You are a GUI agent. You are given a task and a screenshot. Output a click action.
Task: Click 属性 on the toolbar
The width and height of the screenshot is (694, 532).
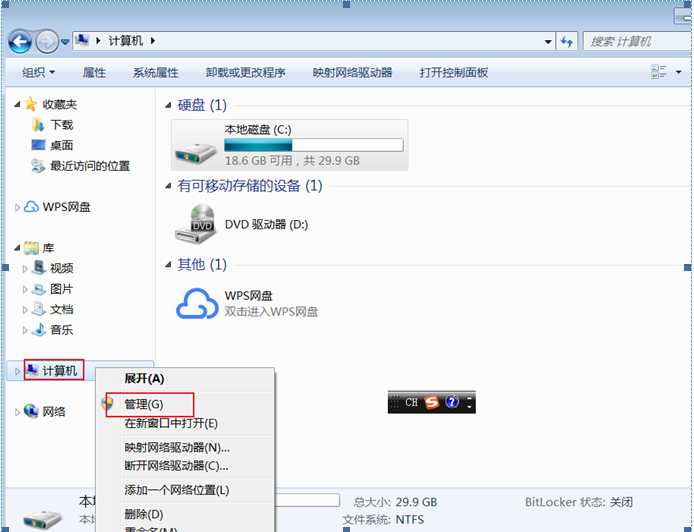94,72
